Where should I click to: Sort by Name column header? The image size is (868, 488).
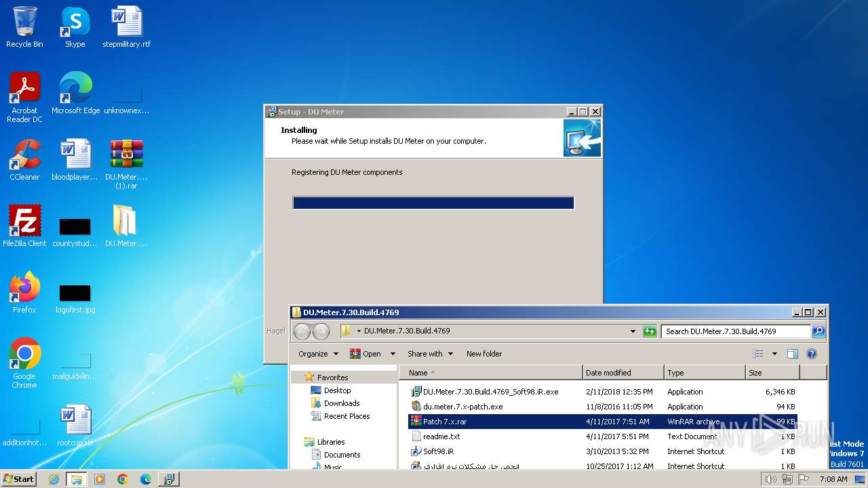pyautogui.click(x=490, y=373)
